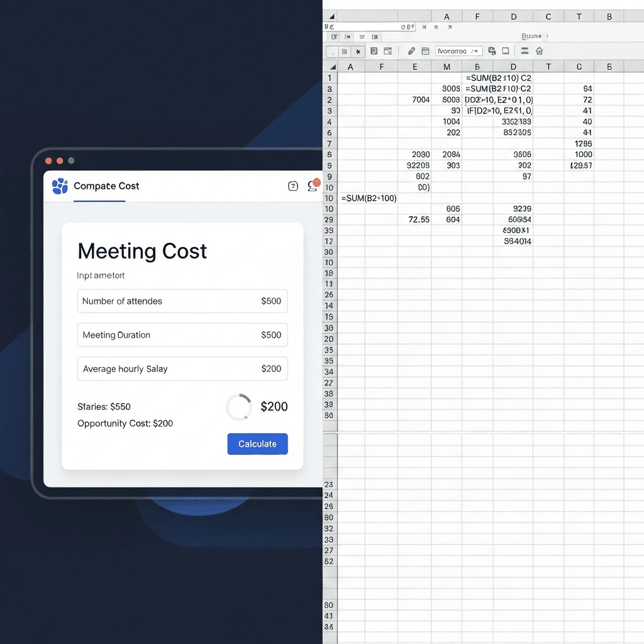The height and width of the screenshot is (644, 644).
Task: Click the Average hourly Salay input field
Action: tap(182, 369)
